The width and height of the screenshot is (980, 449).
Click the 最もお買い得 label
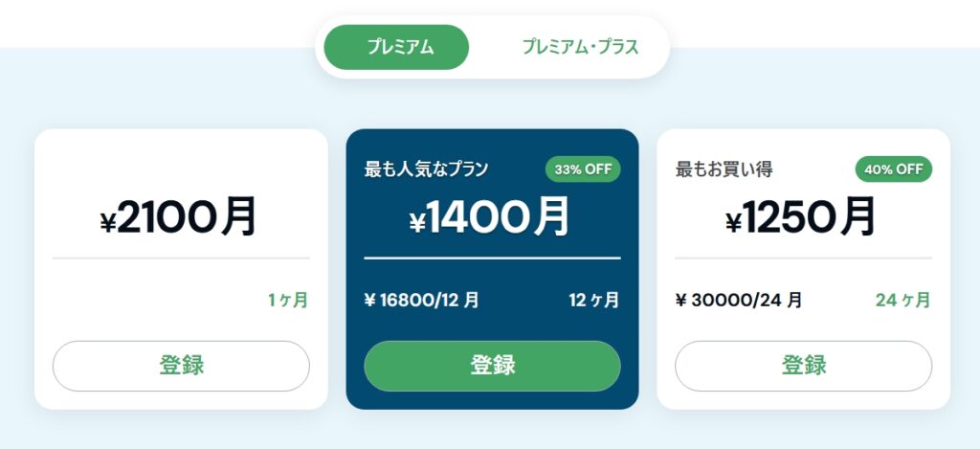(x=724, y=169)
